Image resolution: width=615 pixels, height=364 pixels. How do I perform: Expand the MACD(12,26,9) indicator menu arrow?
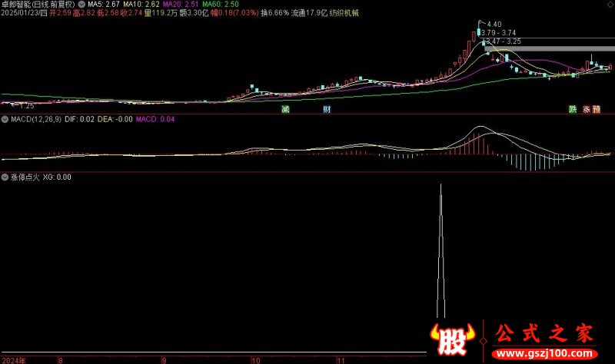point(5,119)
